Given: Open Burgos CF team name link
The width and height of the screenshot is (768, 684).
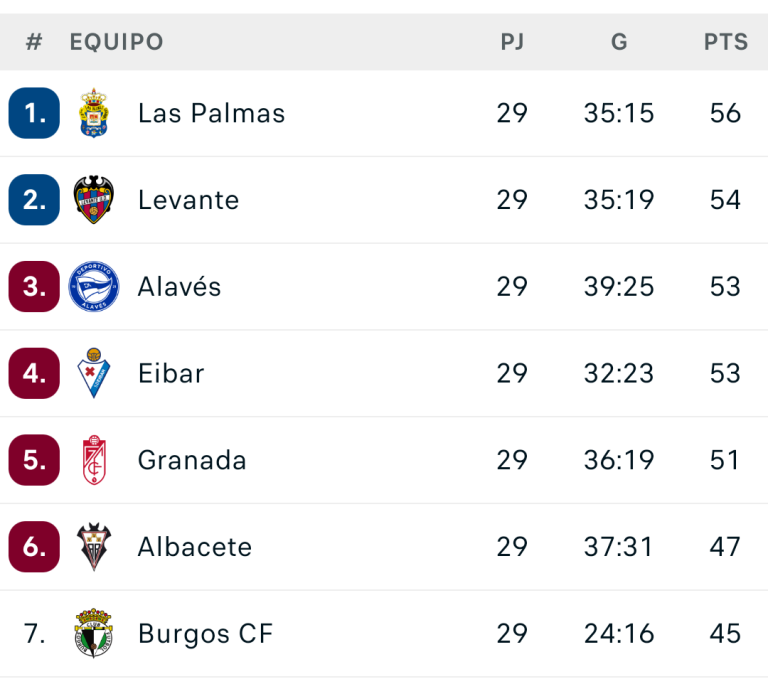Looking at the screenshot, I should click(x=206, y=634).
